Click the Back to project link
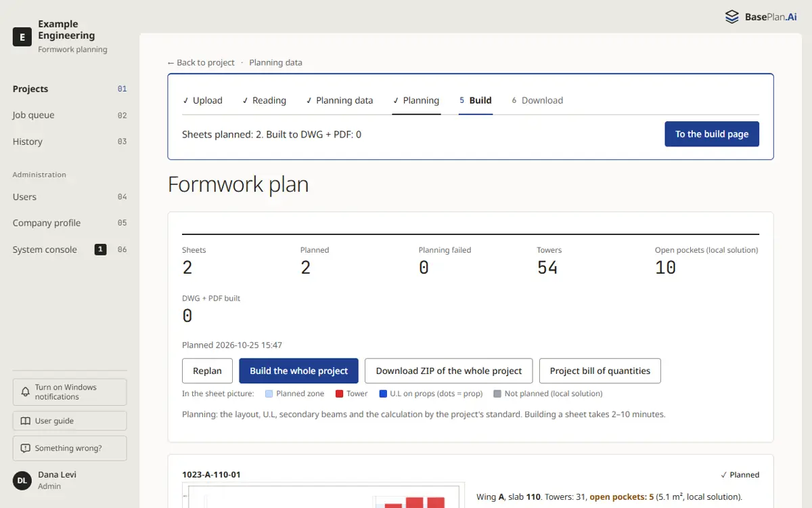This screenshot has width=812, height=508. click(x=201, y=62)
